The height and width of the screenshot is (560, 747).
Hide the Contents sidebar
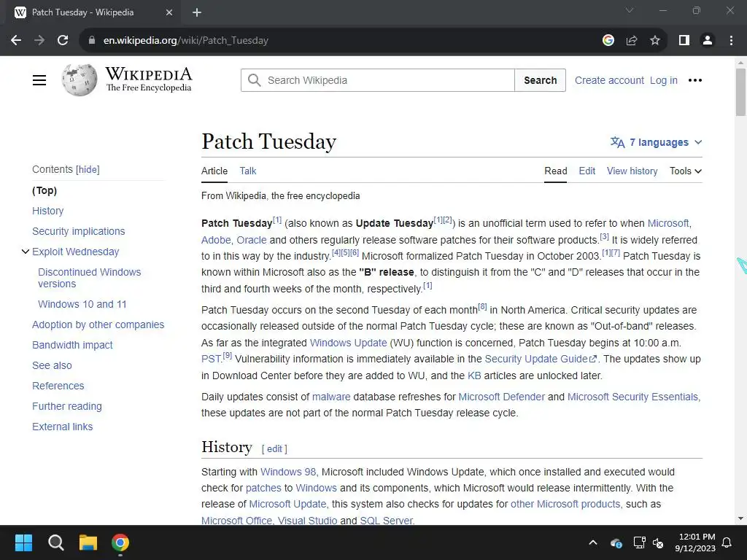click(88, 169)
